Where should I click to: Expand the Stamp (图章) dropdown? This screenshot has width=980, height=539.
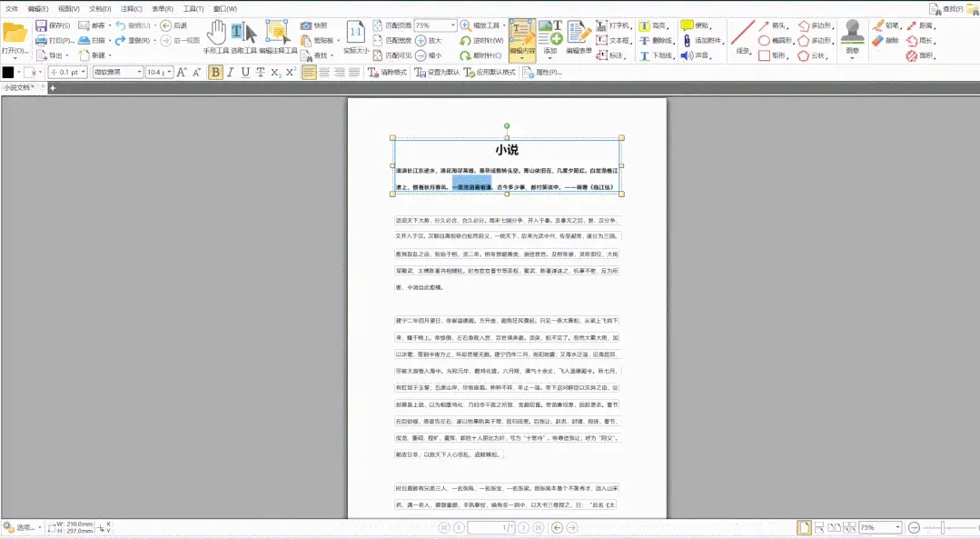(853, 58)
